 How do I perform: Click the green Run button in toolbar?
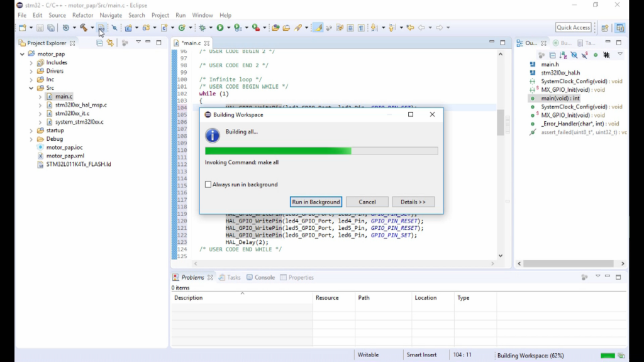[220, 28]
